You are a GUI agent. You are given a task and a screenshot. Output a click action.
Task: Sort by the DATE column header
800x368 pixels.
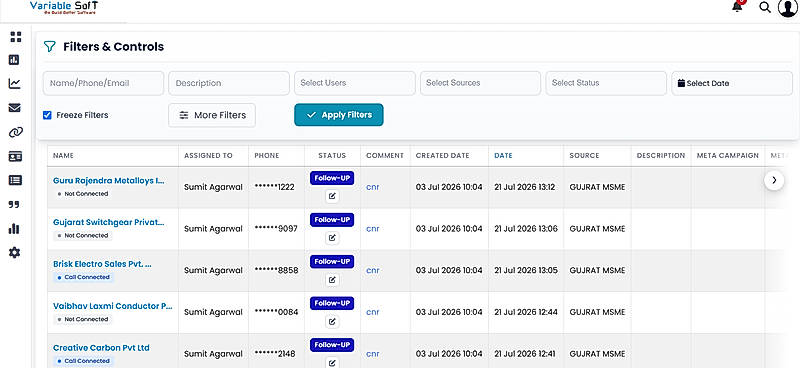point(503,156)
